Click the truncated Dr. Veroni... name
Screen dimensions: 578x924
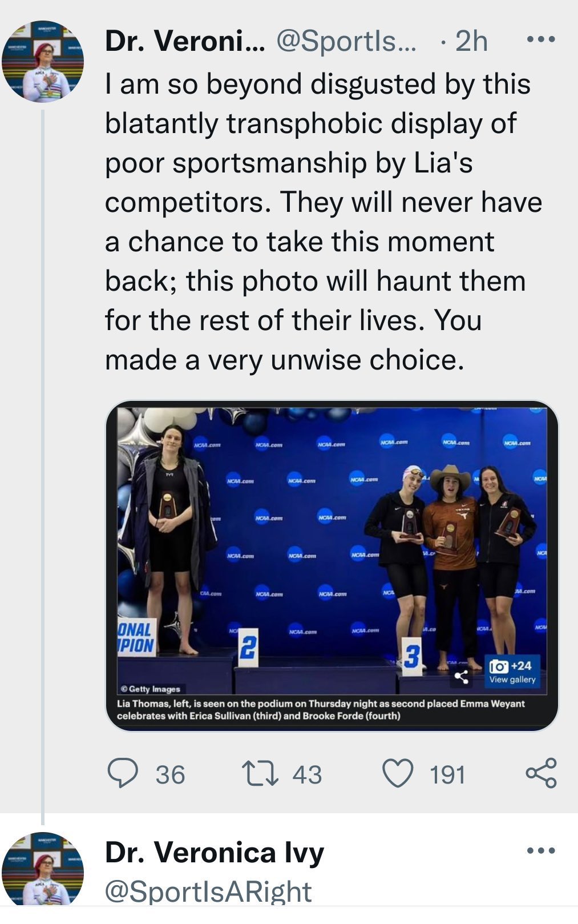point(185,41)
